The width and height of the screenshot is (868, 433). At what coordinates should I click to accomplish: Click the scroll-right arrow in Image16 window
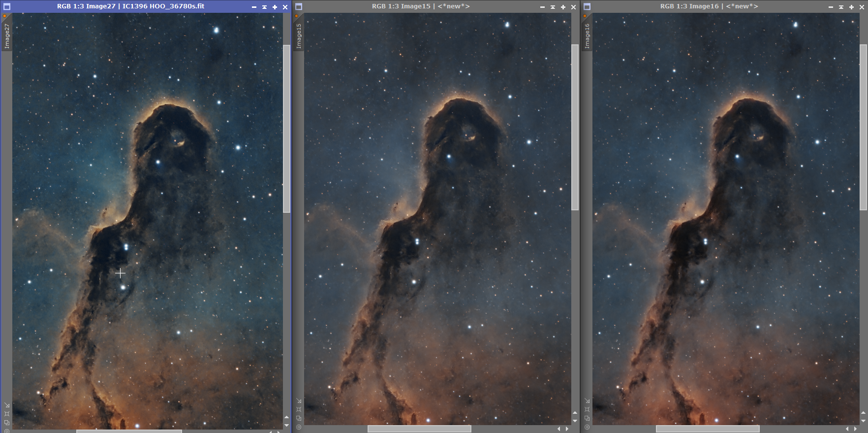855,429
